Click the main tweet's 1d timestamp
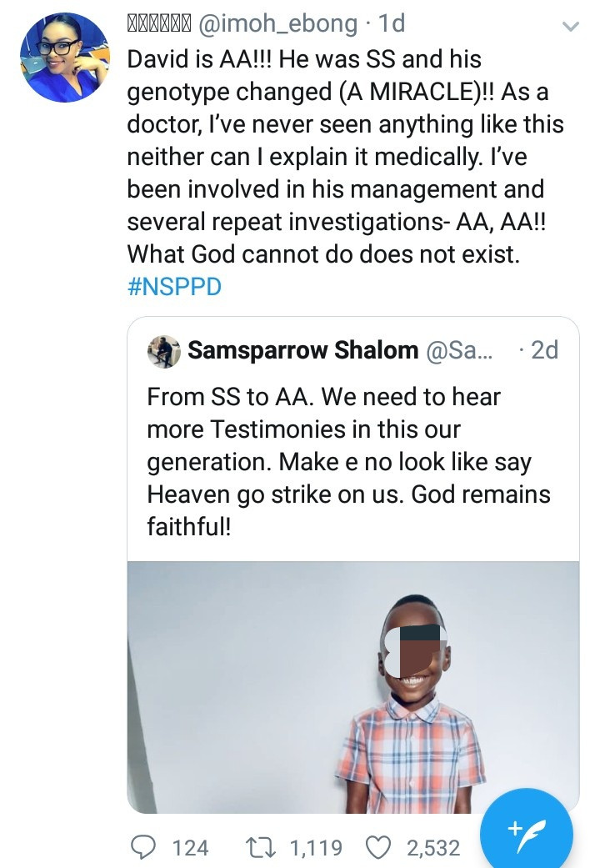The width and height of the screenshot is (600, 868). tap(391, 23)
